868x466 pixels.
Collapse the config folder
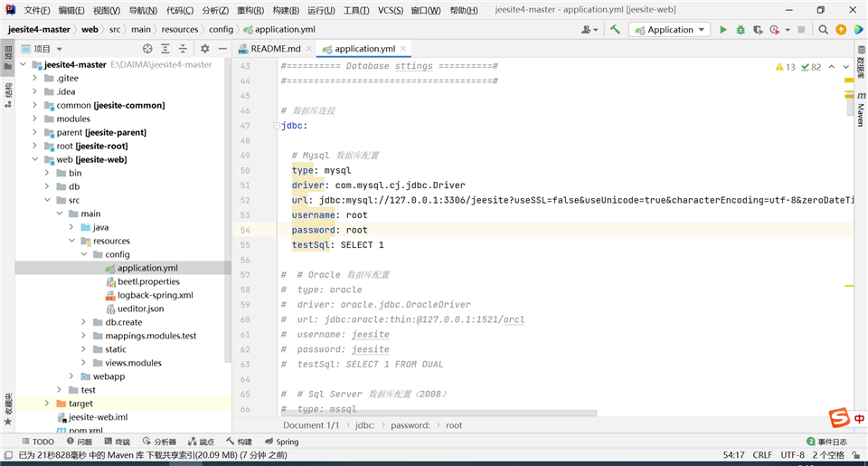[x=83, y=254]
